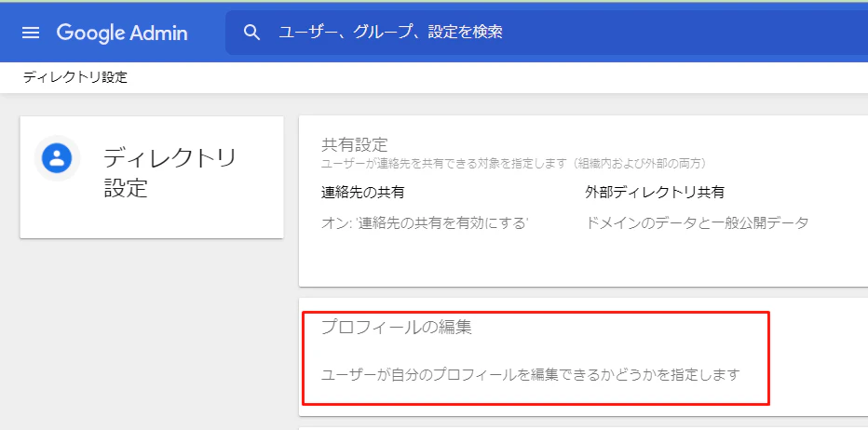
Task: Open the 共有設定 section heading
Action: tap(355, 145)
